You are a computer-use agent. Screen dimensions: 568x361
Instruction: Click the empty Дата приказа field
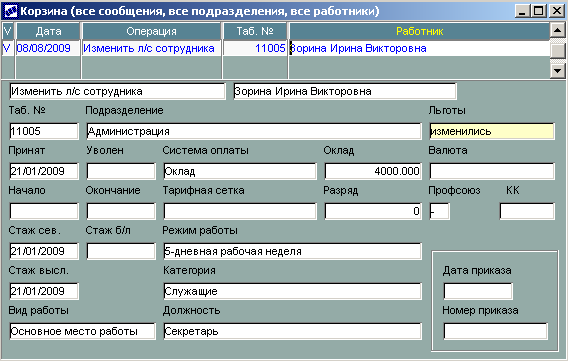(478, 291)
